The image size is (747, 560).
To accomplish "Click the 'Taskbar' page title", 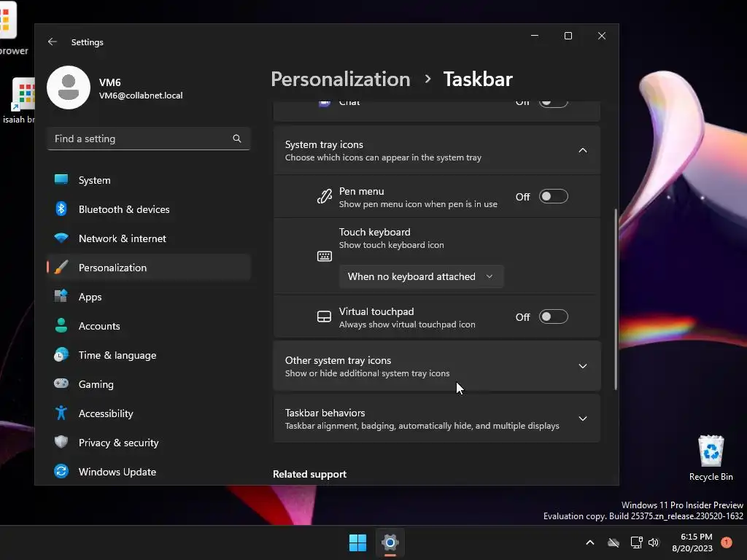I will coord(478,79).
